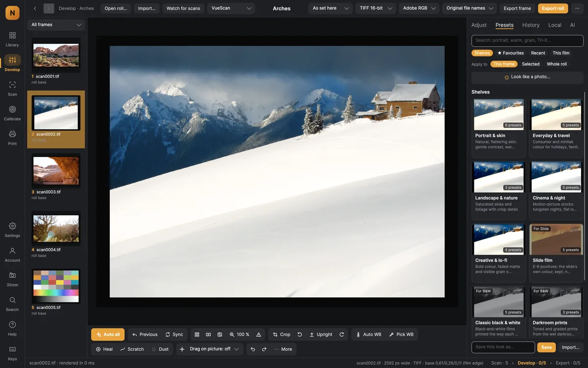The image size is (588, 368).
Task: Activate the Crop tool
Action: click(281, 335)
